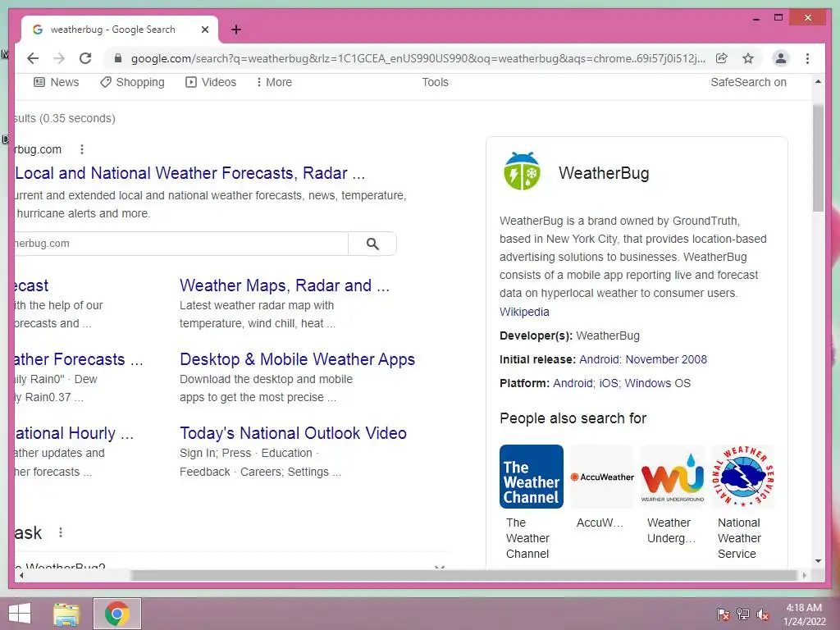Click the National Hourly sitelink
Viewport: 840px width, 630px height.
tap(75, 433)
